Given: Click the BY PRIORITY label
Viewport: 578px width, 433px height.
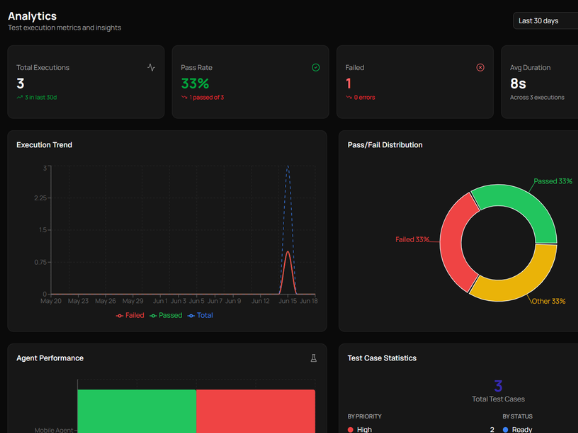Looking at the screenshot, I should tap(364, 416).
